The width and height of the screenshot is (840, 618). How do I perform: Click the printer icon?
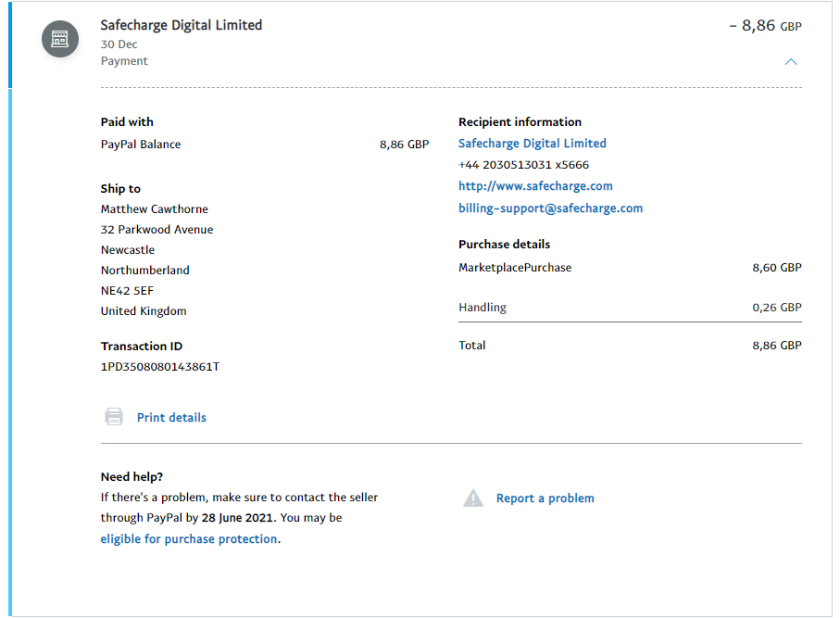[x=114, y=417]
